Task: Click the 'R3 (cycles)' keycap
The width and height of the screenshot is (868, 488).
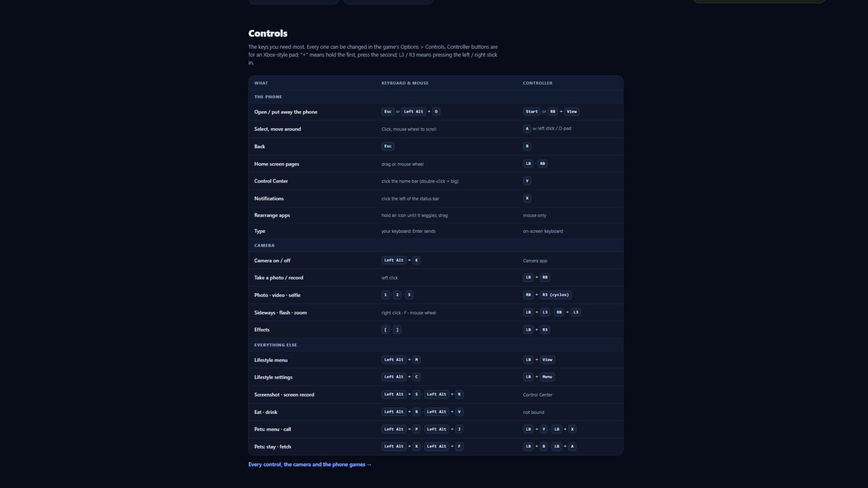Action: pyautogui.click(x=556, y=295)
